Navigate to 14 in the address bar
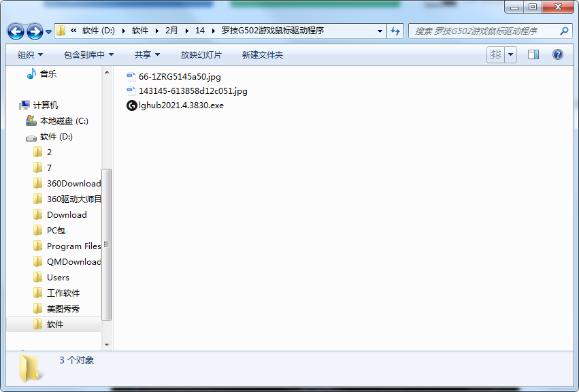 pyautogui.click(x=200, y=31)
